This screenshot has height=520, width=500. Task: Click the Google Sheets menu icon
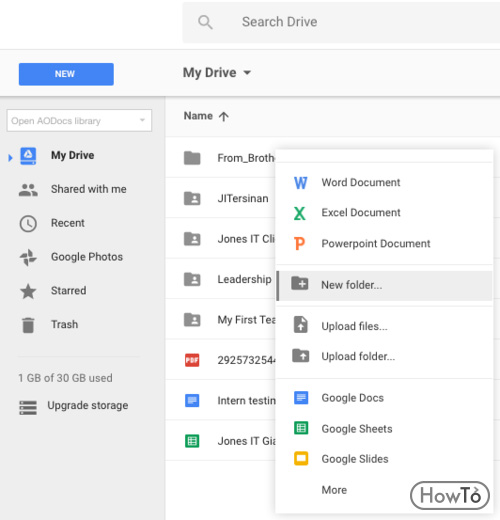point(301,428)
